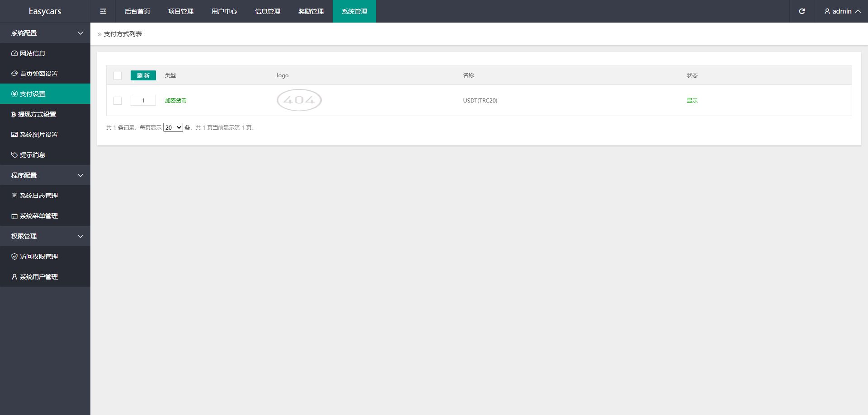Image resolution: width=868 pixels, height=415 pixels.
Task: Click the yen icon beside 支付设置
Action: pyautogui.click(x=14, y=94)
